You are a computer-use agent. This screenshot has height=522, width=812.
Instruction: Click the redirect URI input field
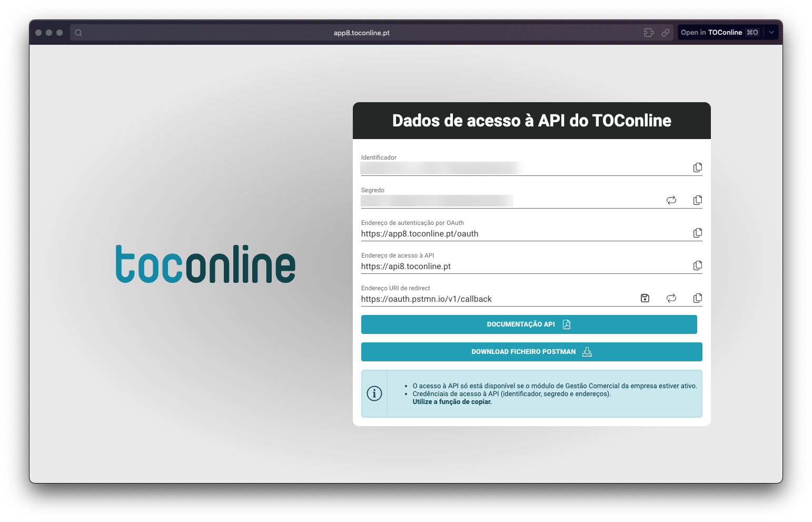(498, 299)
